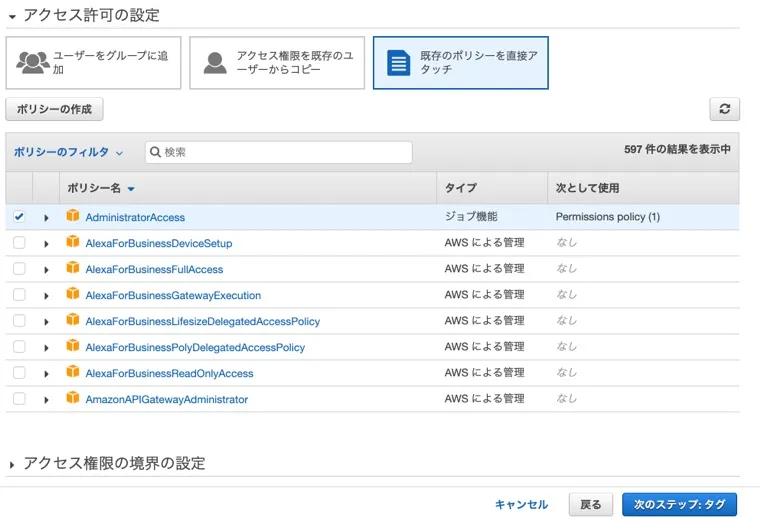Image resolution: width=760 pixels, height=518 pixels.
Task: Select attach existing policies directly option
Action: (x=460, y=63)
